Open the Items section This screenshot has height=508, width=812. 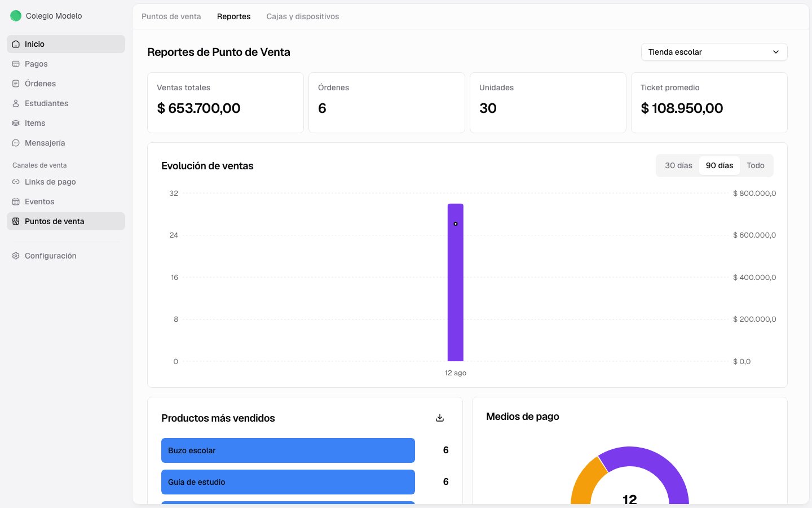pyautogui.click(x=66, y=123)
